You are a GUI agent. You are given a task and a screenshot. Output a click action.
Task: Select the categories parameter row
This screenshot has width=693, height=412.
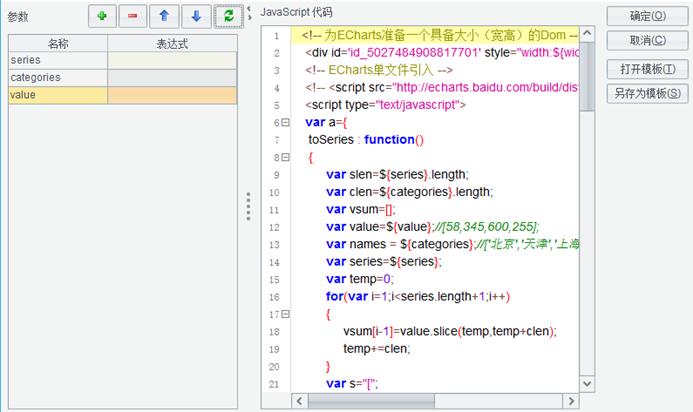[x=123, y=77]
